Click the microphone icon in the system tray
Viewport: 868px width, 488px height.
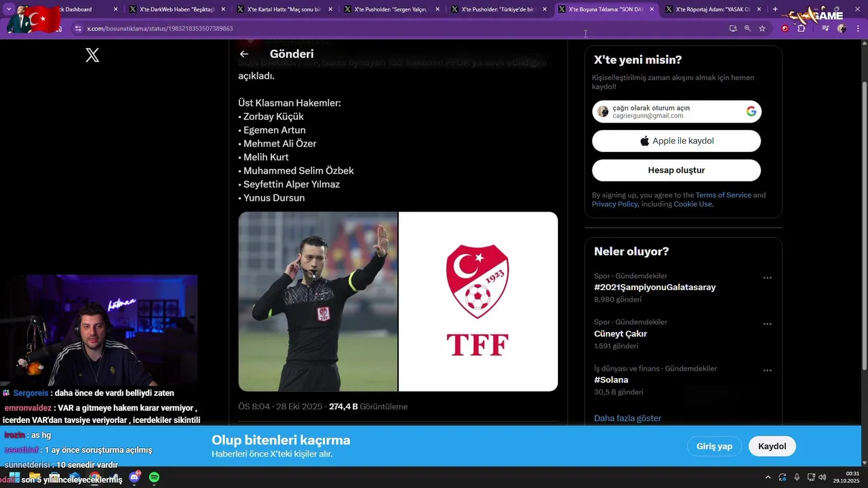tap(797, 477)
